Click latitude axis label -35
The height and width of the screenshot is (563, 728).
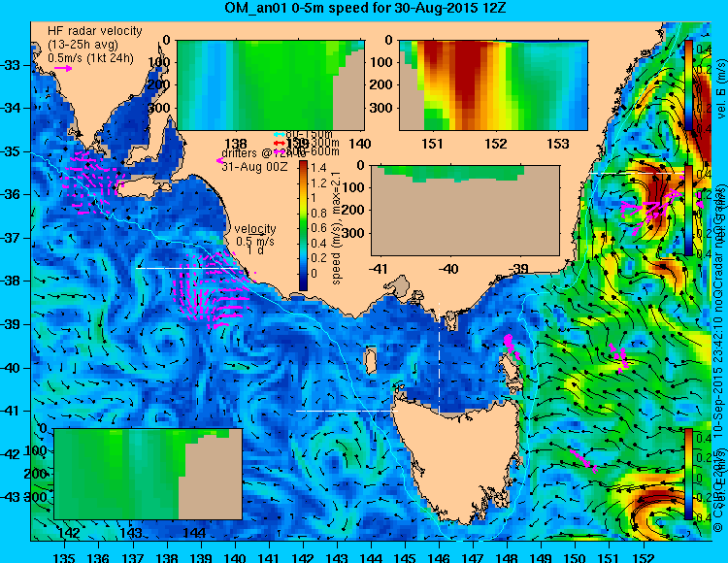11,151
